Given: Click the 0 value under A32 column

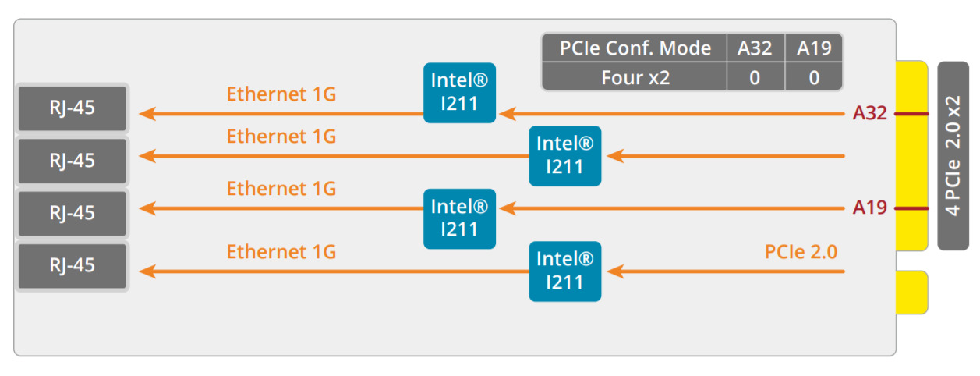Looking at the screenshot, I should (x=755, y=77).
